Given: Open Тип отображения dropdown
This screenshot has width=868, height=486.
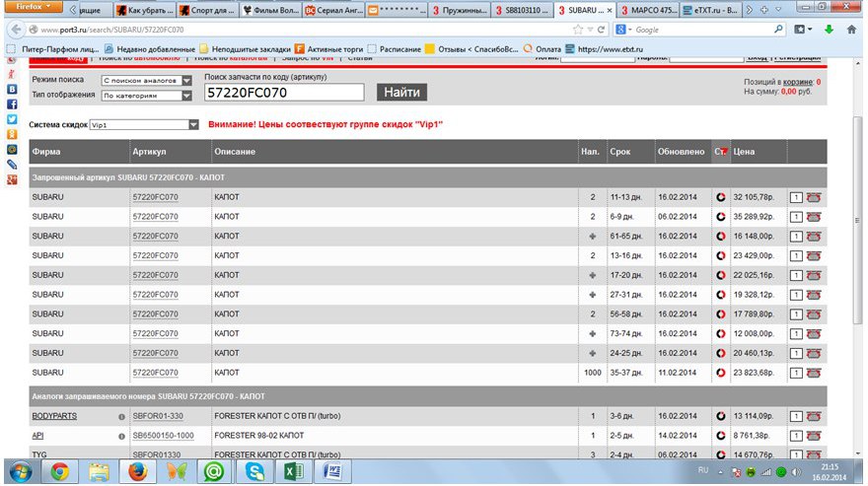Looking at the screenshot, I should 146,96.
